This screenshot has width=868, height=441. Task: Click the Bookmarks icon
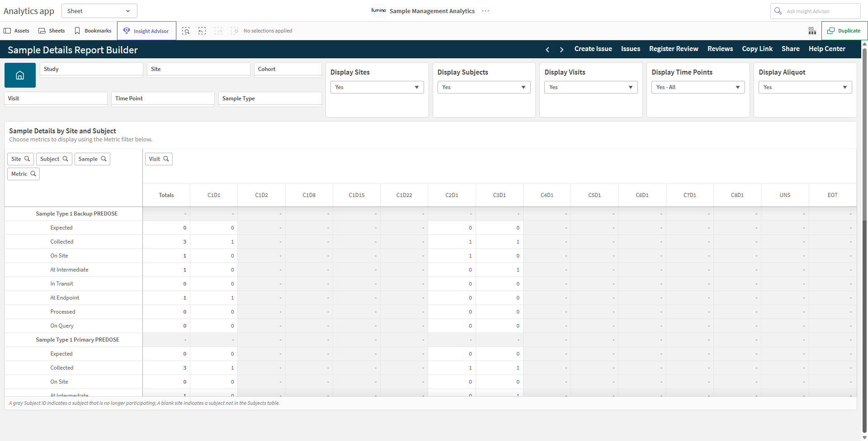tap(77, 31)
